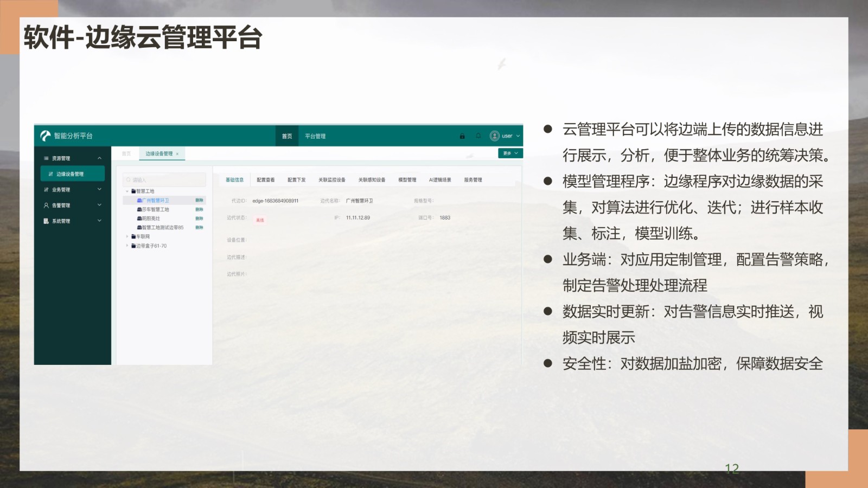The width and height of the screenshot is (868, 488).
Task: Open the 更多 dropdown button
Action: pos(510,153)
